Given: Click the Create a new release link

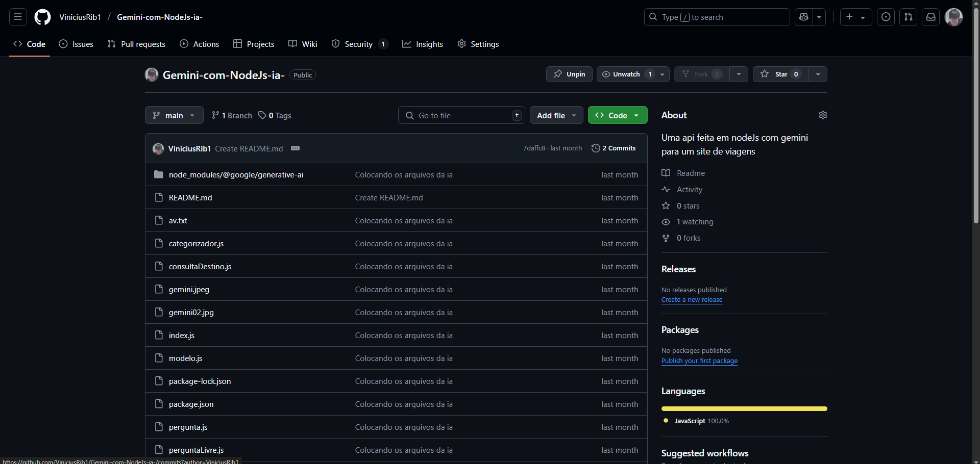Looking at the screenshot, I should 692,300.
